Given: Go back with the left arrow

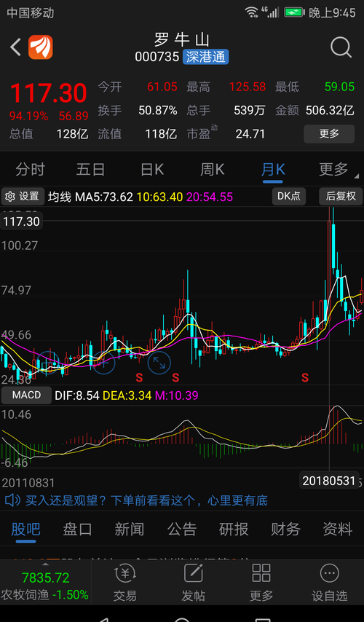Looking at the screenshot, I should coord(15,47).
